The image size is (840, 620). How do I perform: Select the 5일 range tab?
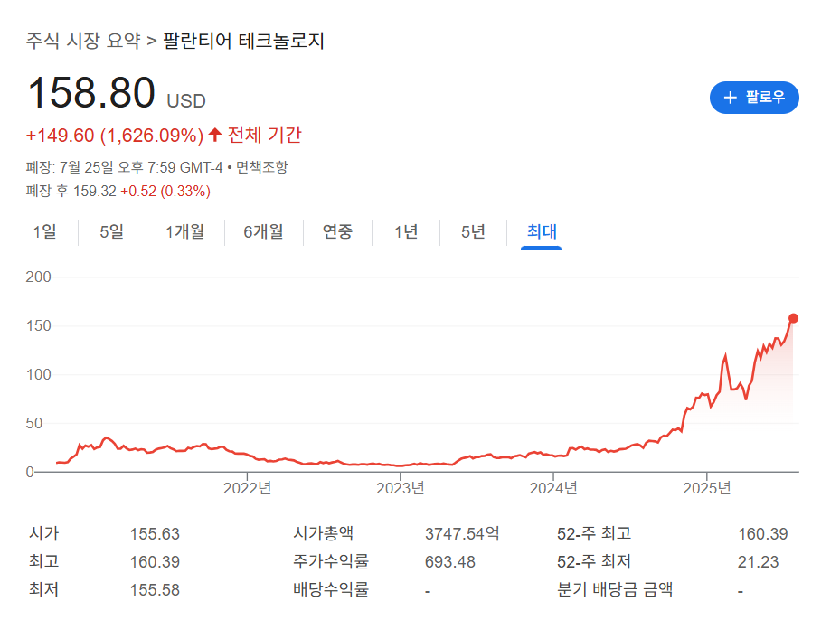[x=111, y=232]
